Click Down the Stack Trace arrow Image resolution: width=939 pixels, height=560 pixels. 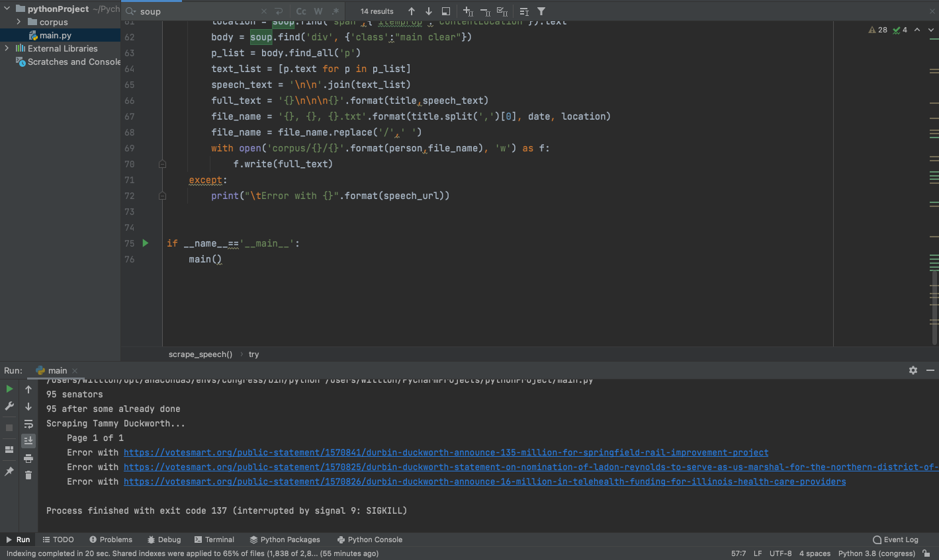[x=28, y=407]
